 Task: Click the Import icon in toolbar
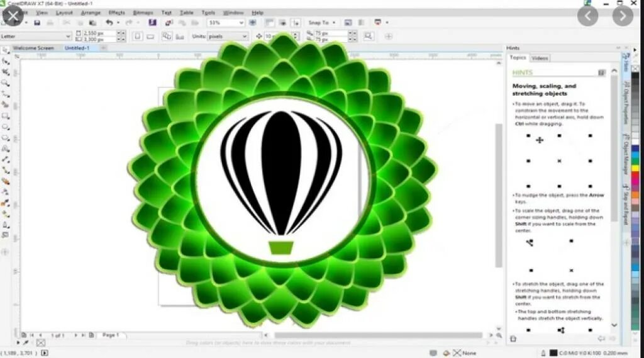pos(169,23)
